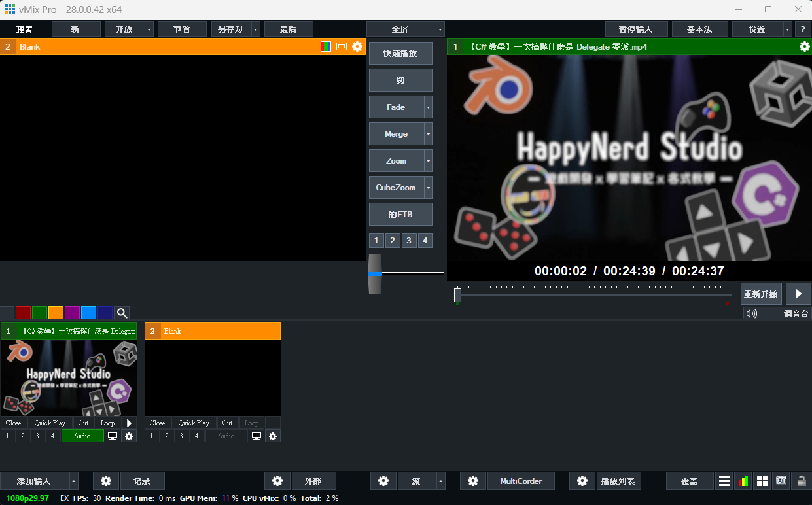This screenshot has height=505, width=812.
Task: Toggle Loop on input 1 tile
Action: [x=107, y=423]
